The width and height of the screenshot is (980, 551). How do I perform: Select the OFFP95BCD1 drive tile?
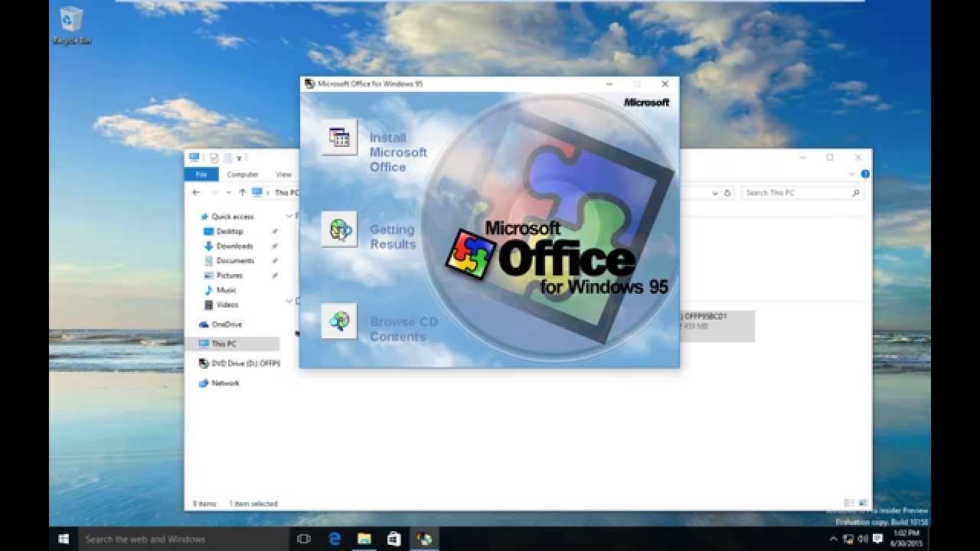click(x=716, y=326)
